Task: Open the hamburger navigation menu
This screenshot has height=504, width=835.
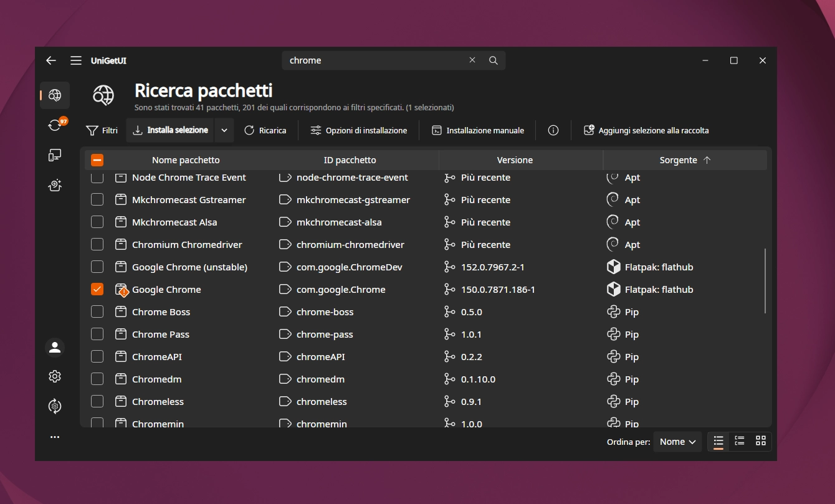Action: pos(76,60)
